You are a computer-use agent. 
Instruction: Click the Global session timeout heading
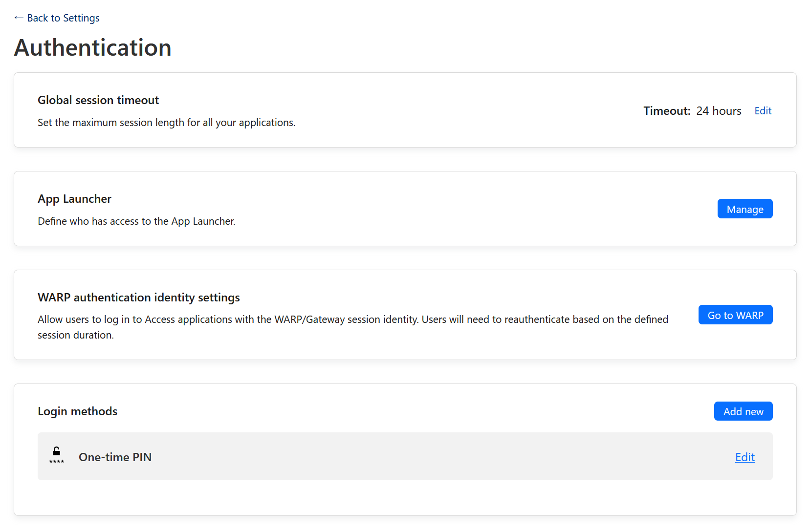[x=98, y=100]
